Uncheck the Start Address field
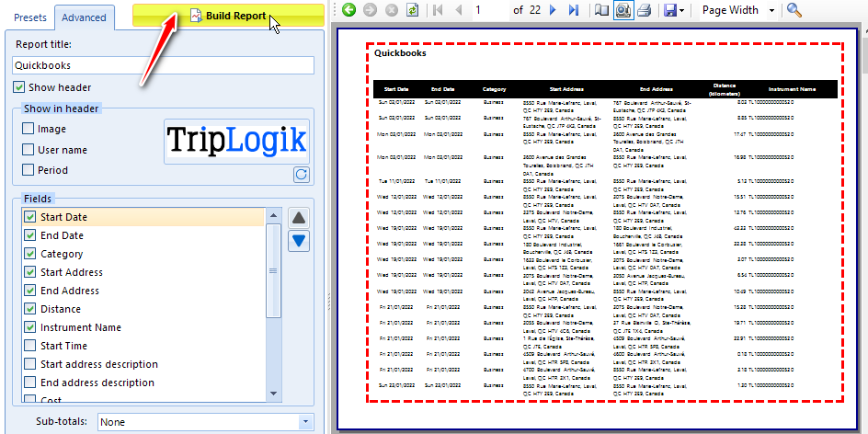Viewport: 868px width, 434px height. pyautogui.click(x=30, y=272)
